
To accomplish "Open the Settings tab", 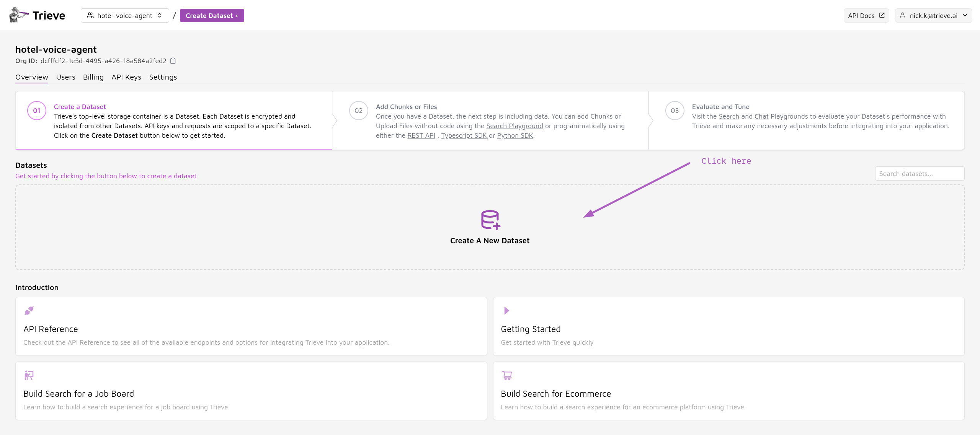I will point(163,77).
